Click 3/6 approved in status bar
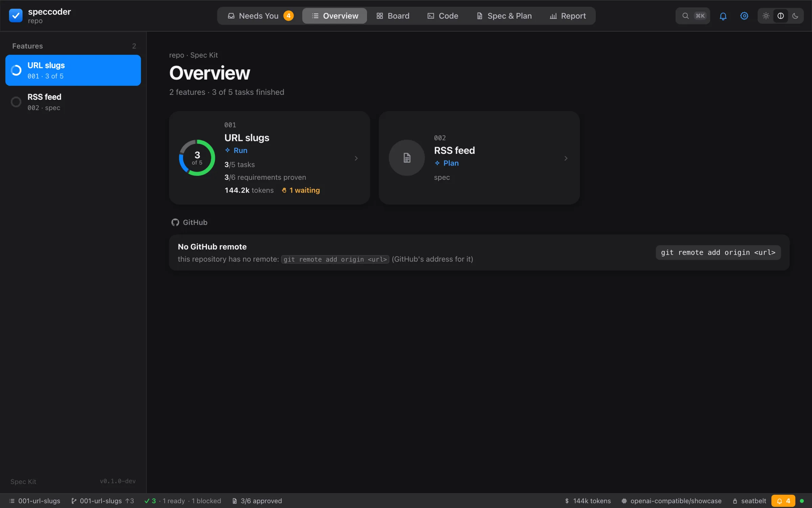 point(257,501)
